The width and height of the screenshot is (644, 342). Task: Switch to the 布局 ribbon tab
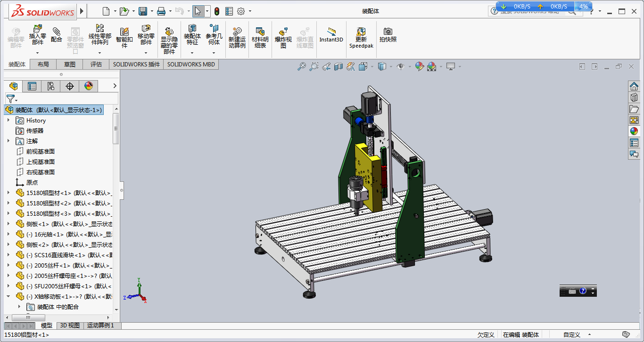tap(43, 65)
